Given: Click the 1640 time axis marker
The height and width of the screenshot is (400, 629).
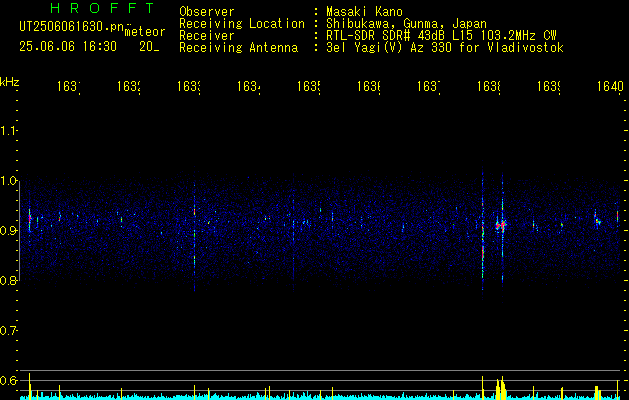Looking at the screenshot, I should click(610, 86).
